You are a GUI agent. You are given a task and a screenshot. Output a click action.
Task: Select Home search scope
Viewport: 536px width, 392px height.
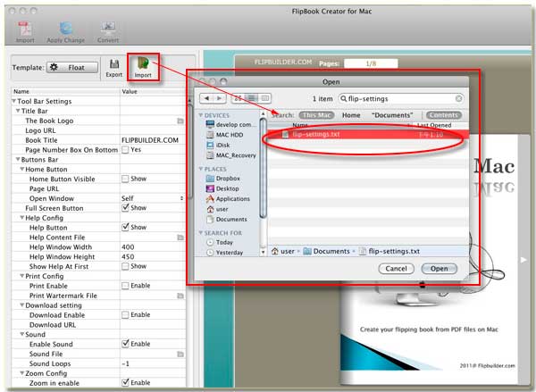(351, 115)
